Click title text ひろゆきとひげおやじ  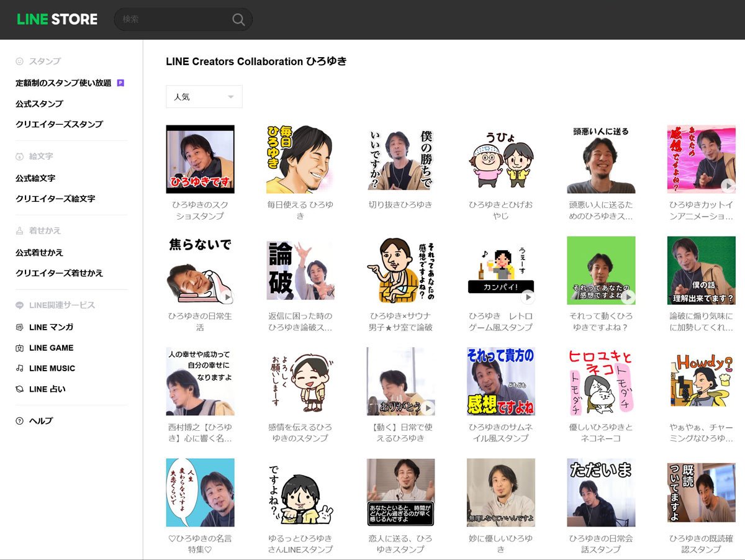[x=501, y=210]
